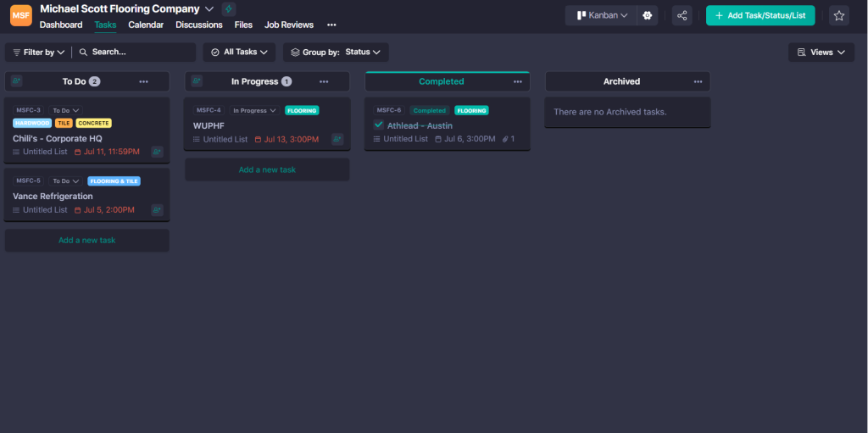
Task: Add a new task in To Do column
Action: coord(87,241)
